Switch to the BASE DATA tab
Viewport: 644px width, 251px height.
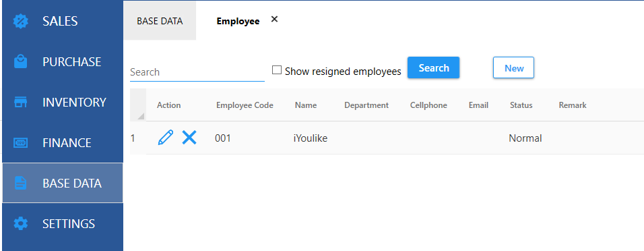coord(160,21)
